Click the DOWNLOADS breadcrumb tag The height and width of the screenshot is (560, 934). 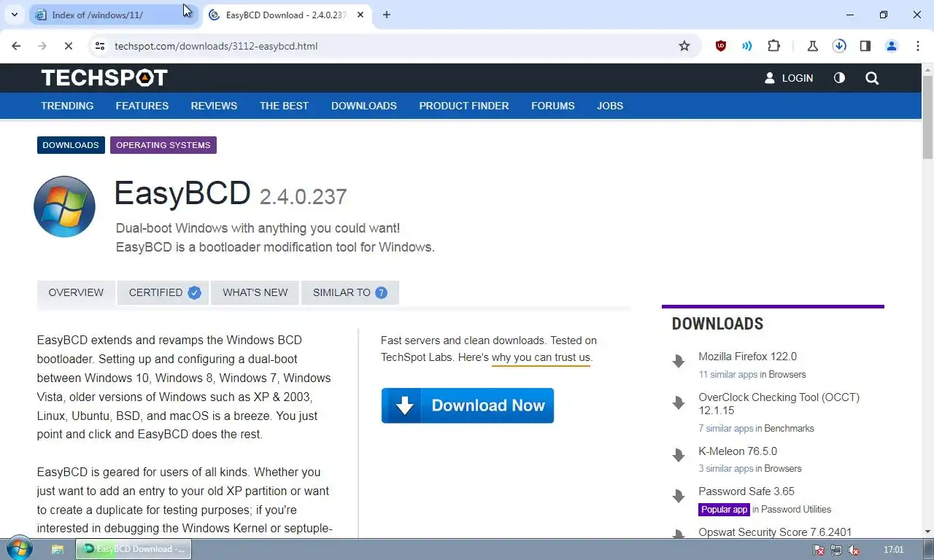71,145
